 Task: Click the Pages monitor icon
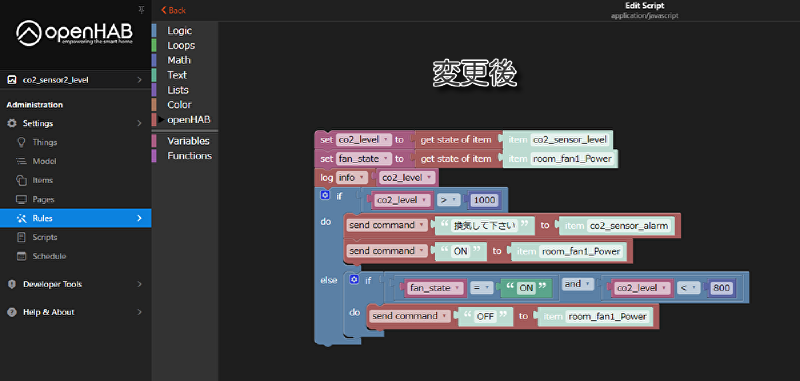21,199
